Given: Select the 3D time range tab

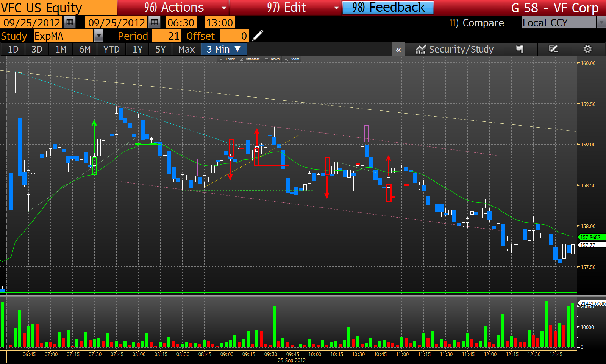Looking at the screenshot, I should [x=37, y=49].
